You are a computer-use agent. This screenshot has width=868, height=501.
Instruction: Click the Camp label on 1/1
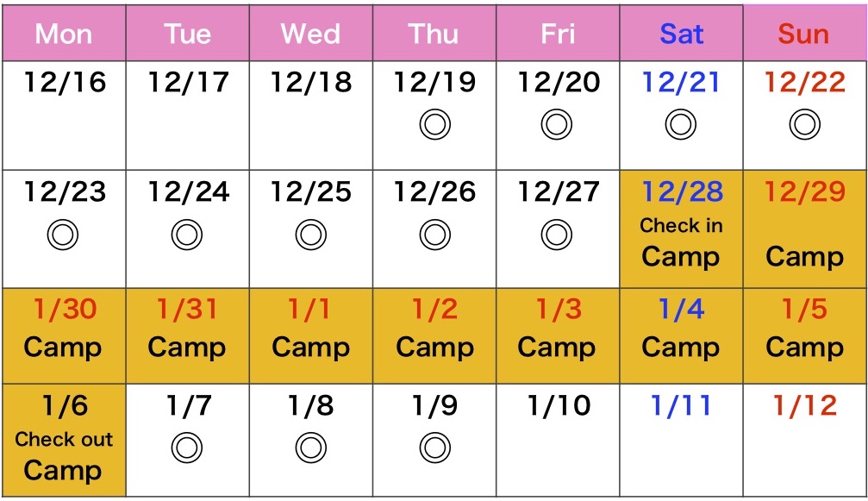[x=310, y=348]
